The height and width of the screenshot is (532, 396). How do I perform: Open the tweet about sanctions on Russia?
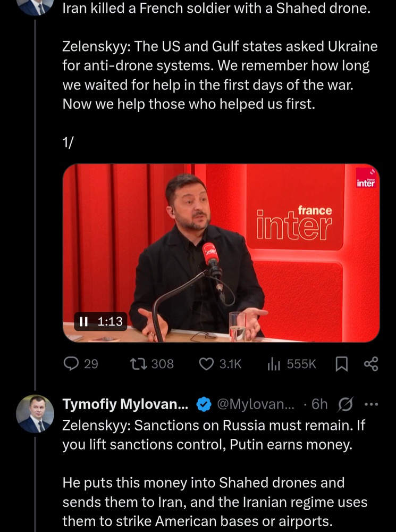click(x=213, y=435)
